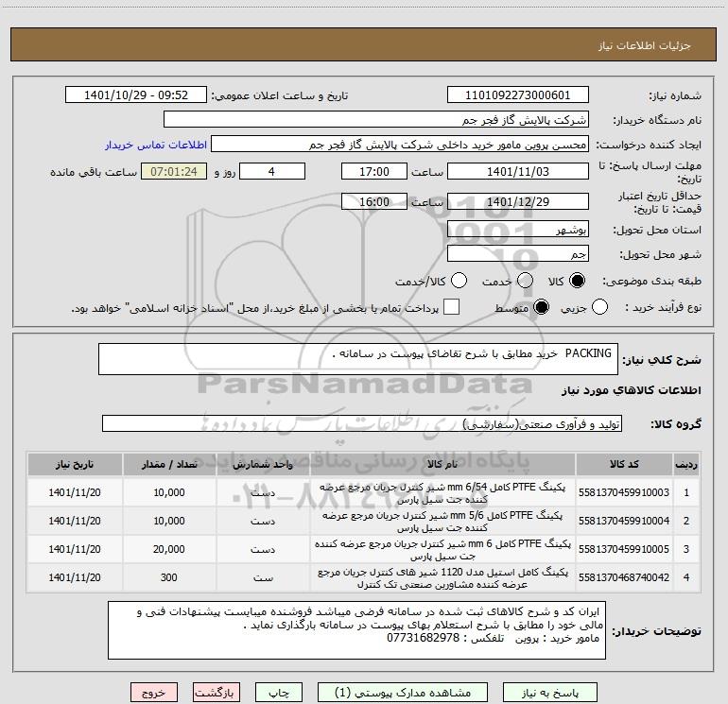Image resolution: width=728 pixels, height=704 pixels.
Task: Click the بازگشت back button
Action: (x=217, y=693)
